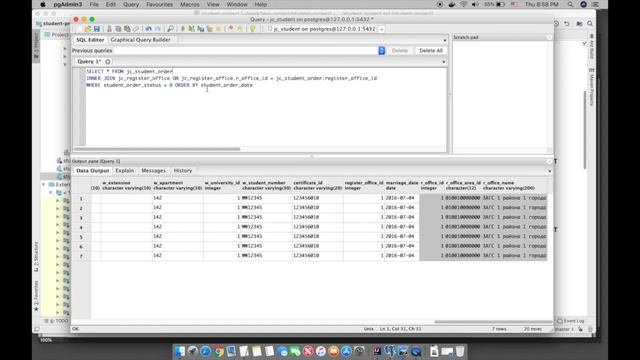This screenshot has height=360, width=640.
Task: Click the w_student_number column header
Action: (266, 185)
